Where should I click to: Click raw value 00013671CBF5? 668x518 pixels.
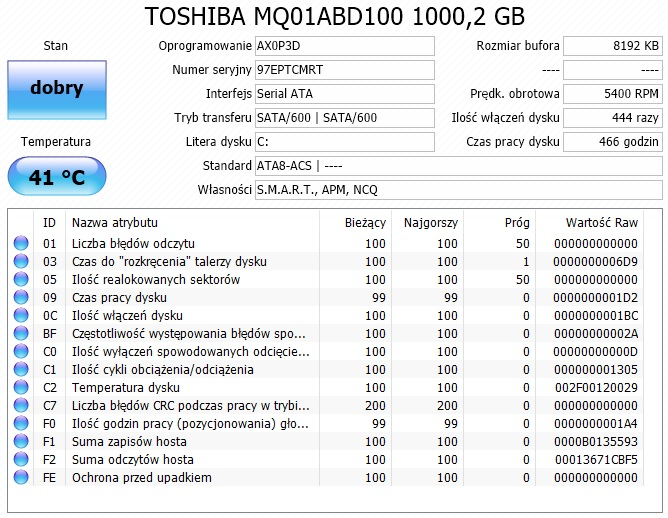coord(596,460)
